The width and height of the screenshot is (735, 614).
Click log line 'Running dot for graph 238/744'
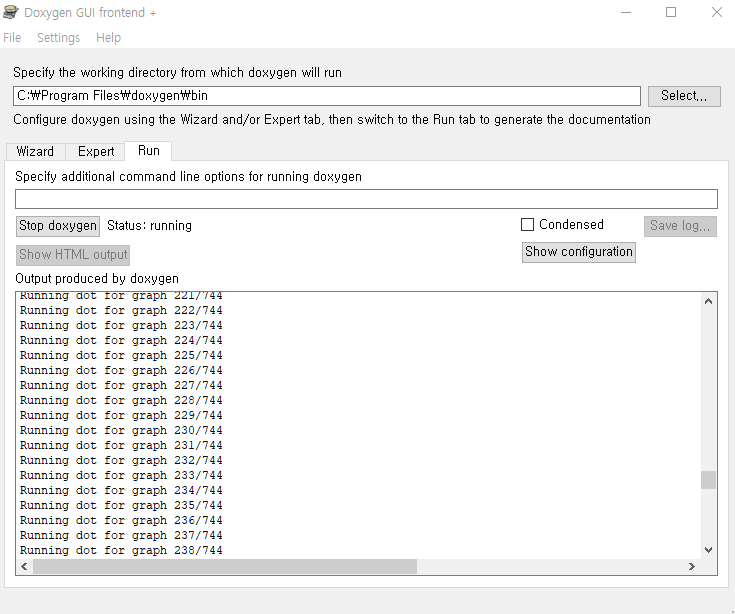(121, 550)
